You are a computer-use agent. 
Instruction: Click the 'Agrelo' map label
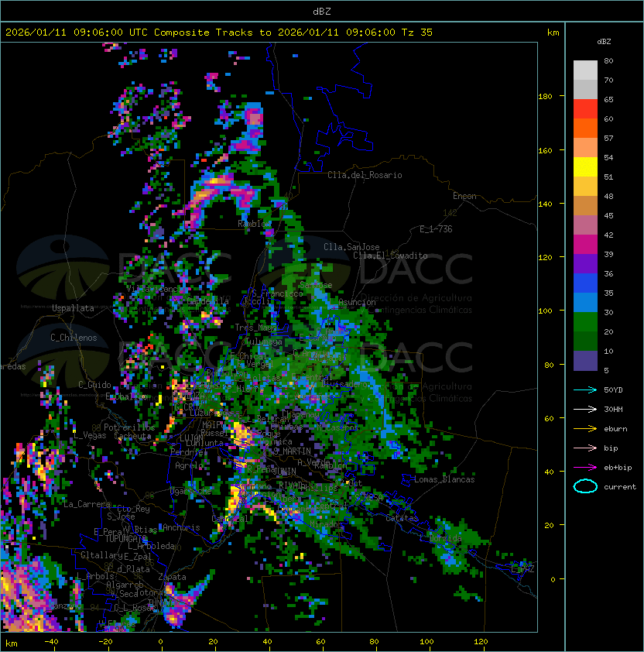189,465
